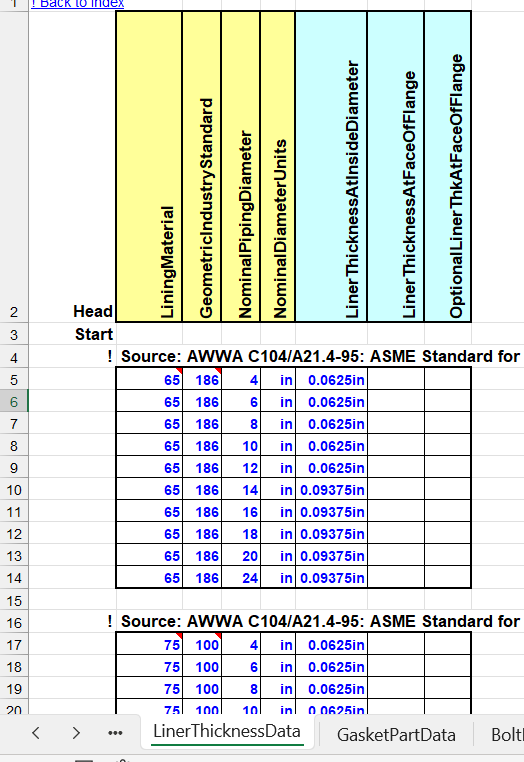Select 0.0625in thickness in row 7
Image resolution: width=524 pixels, height=762 pixels.
click(x=331, y=424)
